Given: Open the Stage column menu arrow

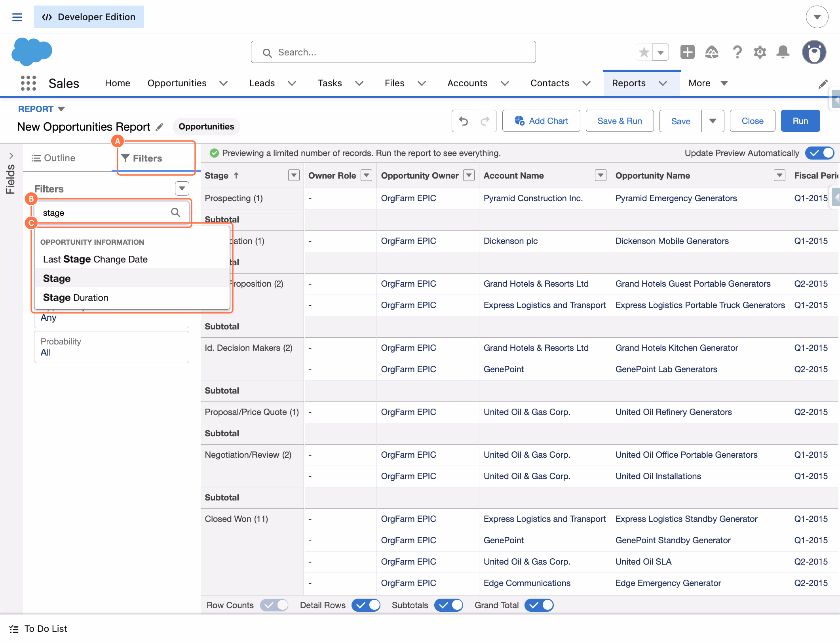Looking at the screenshot, I should 294,175.
